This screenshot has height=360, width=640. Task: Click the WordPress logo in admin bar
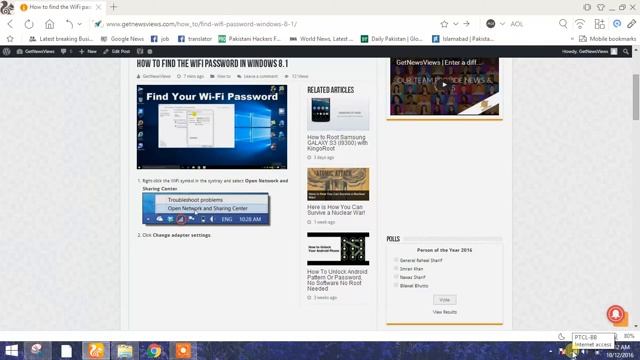(7, 51)
